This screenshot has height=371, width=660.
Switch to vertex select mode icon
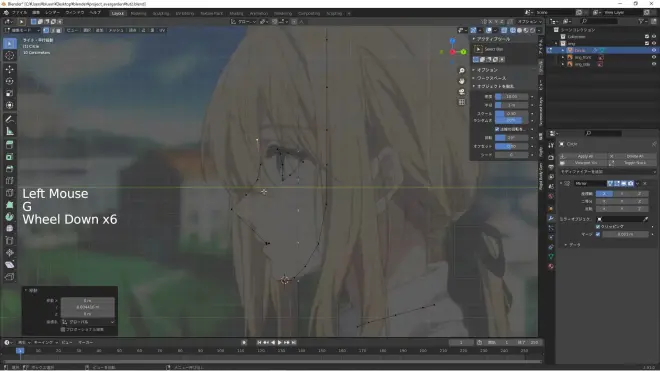coord(46,30)
